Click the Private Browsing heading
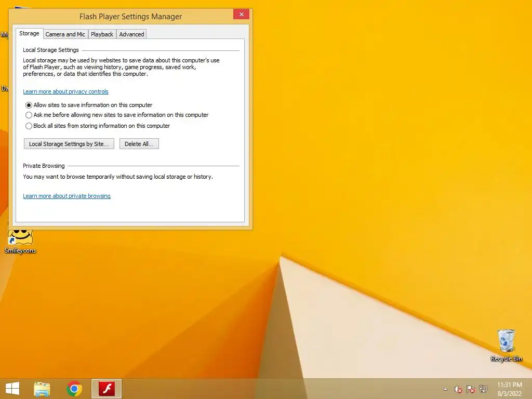 click(44, 166)
